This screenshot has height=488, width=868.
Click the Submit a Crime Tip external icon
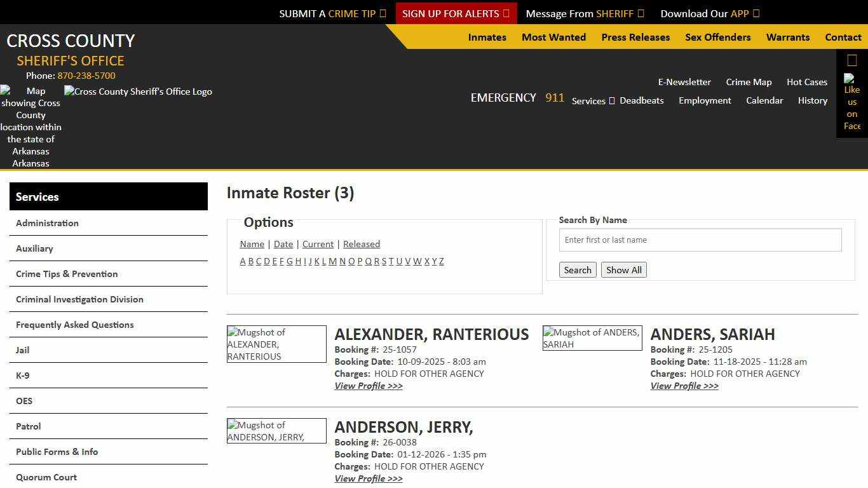point(383,13)
